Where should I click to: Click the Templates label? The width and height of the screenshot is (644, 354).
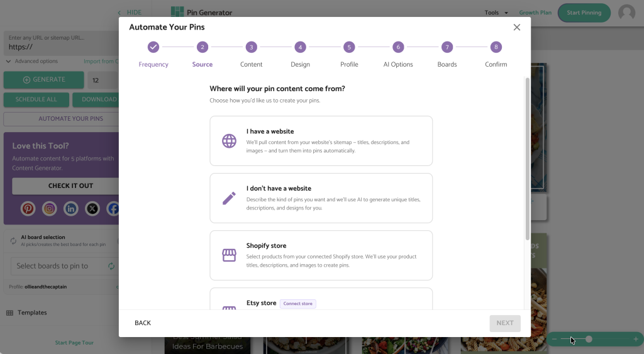(32, 313)
